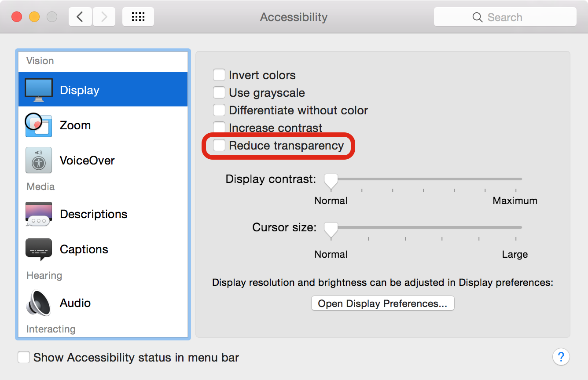Viewport: 588px width, 380px height.
Task: Open the Captions icon
Action: [x=39, y=249]
